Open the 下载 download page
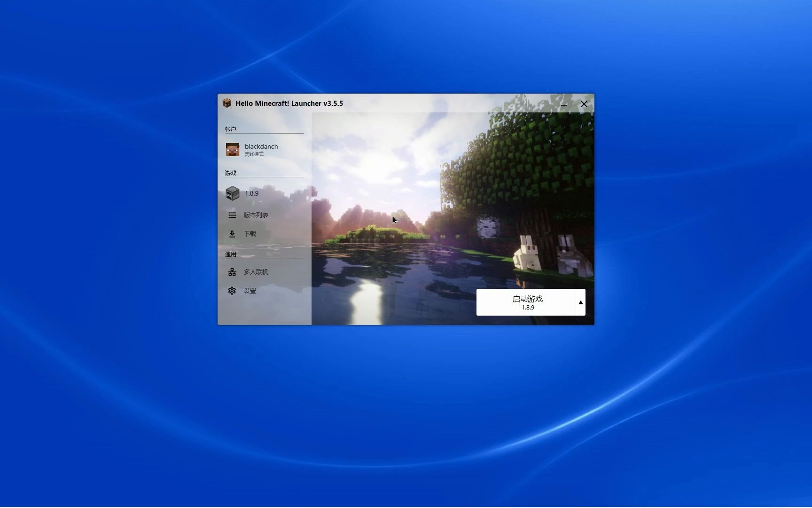Viewport: 812px width, 508px height. pyautogui.click(x=264, y=234)
